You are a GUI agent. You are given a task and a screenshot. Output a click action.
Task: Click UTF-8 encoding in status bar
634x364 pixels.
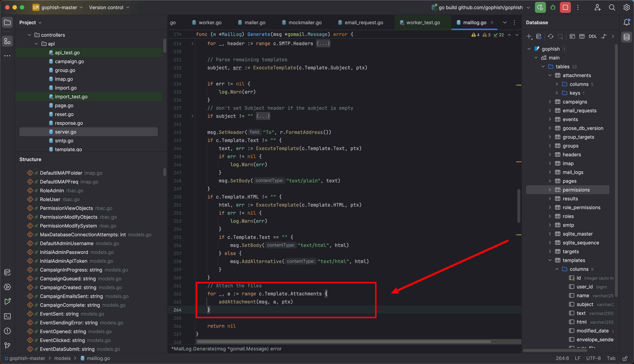(593, 358)
